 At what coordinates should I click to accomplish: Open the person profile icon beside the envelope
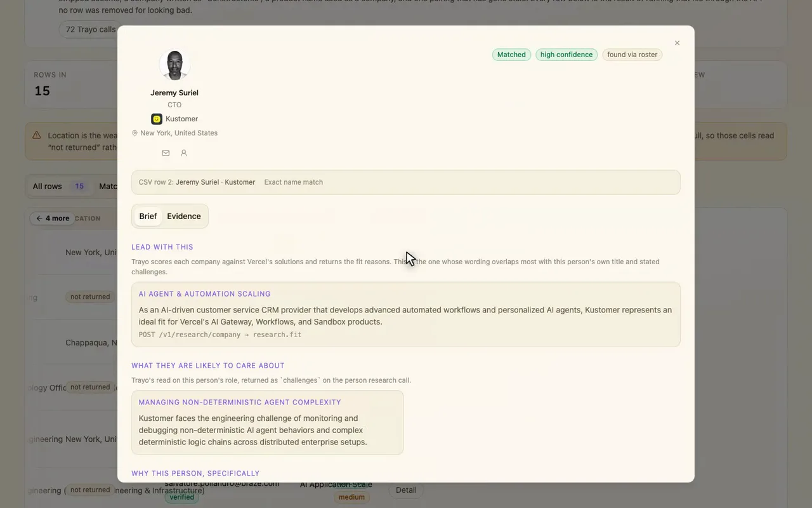click(184, 153)
